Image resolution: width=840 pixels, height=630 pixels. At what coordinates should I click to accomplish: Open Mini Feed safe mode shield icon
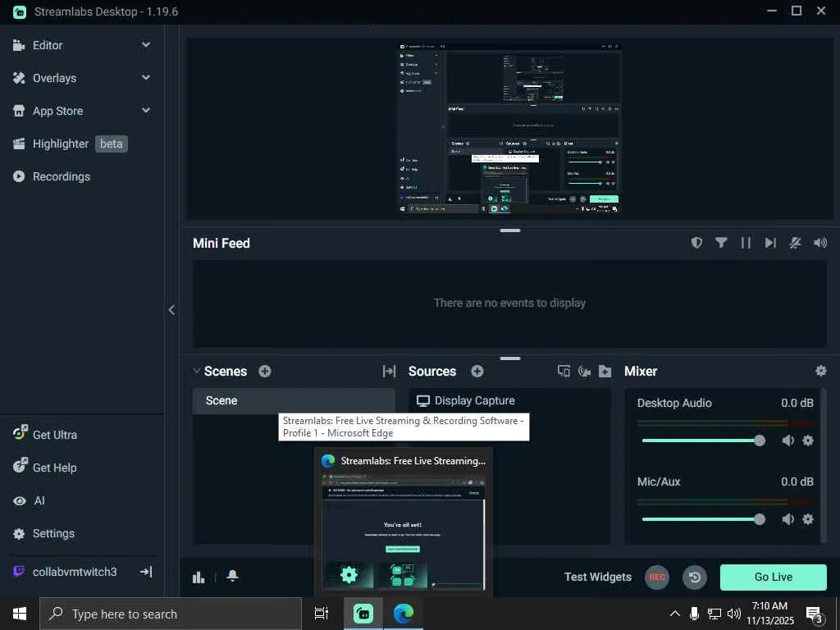tap(696, 243)
